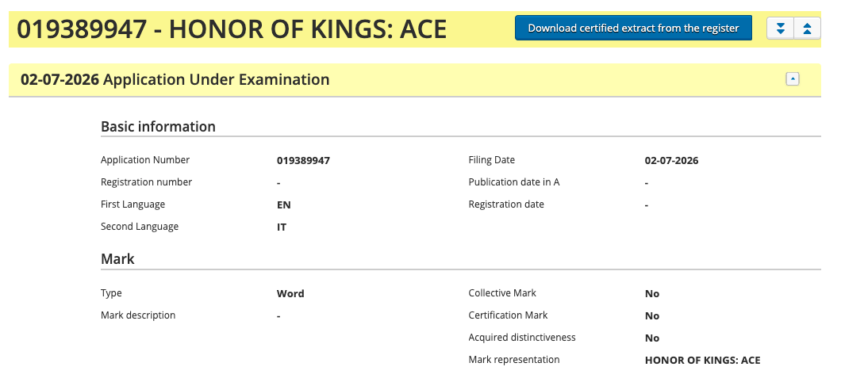Click the Collective Mark value No
The image size is (868, 382).
pyautogui.click(x=652, y=293)
